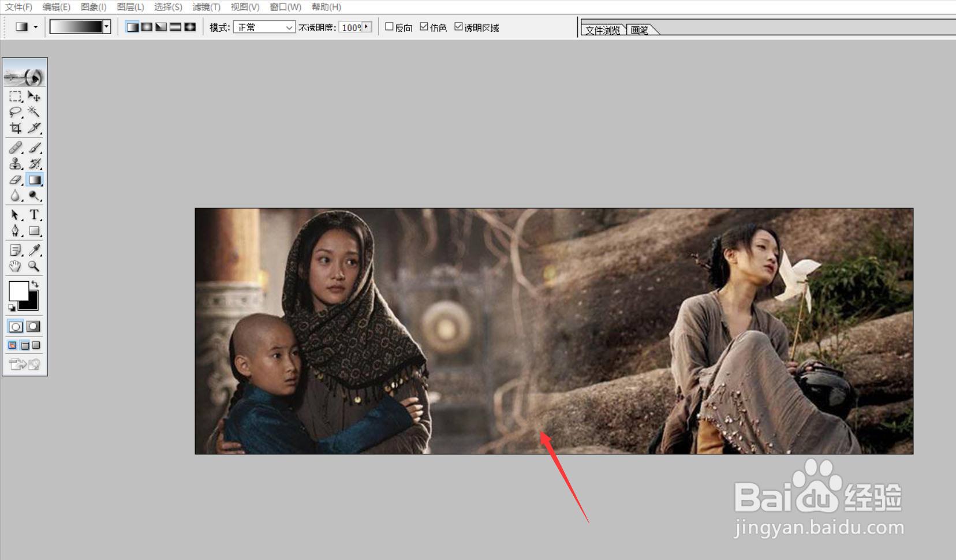The width and height of the screenshot is (956, 560).
Task: Select the Rectangle shape tool
Action: (35, 231)
